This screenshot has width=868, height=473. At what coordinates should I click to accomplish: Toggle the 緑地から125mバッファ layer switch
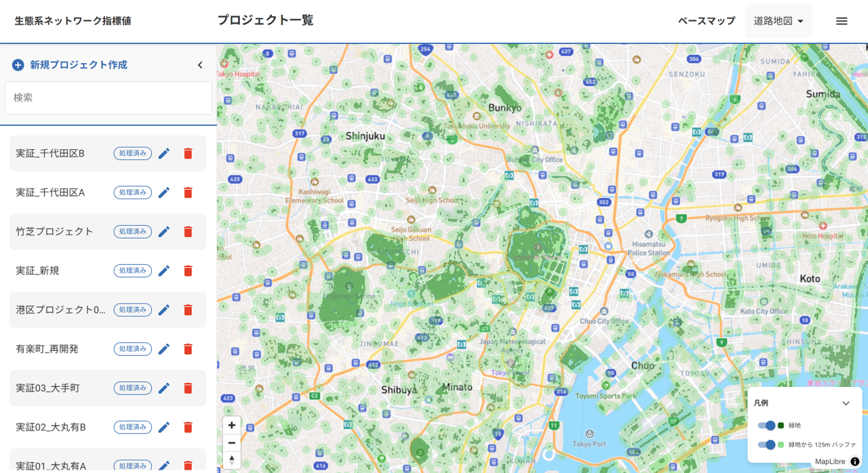tap(767, 445)
